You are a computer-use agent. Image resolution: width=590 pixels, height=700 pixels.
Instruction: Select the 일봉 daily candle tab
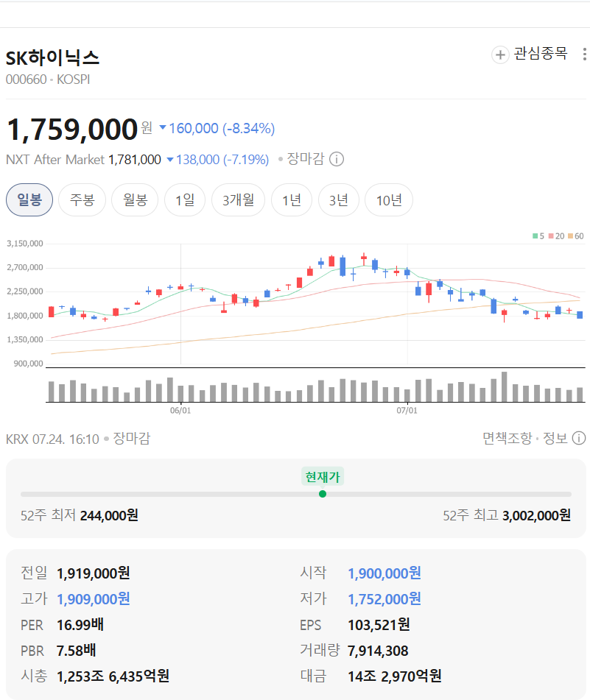pos(29,199)
